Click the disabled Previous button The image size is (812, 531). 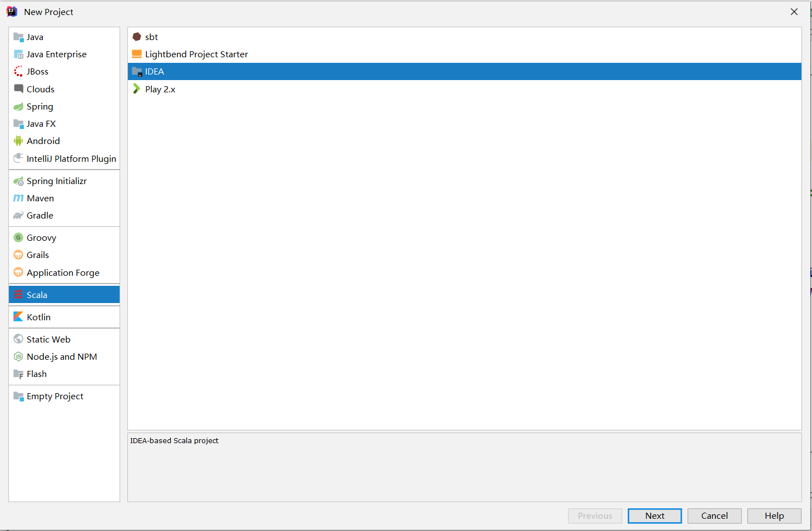point(595,516)
